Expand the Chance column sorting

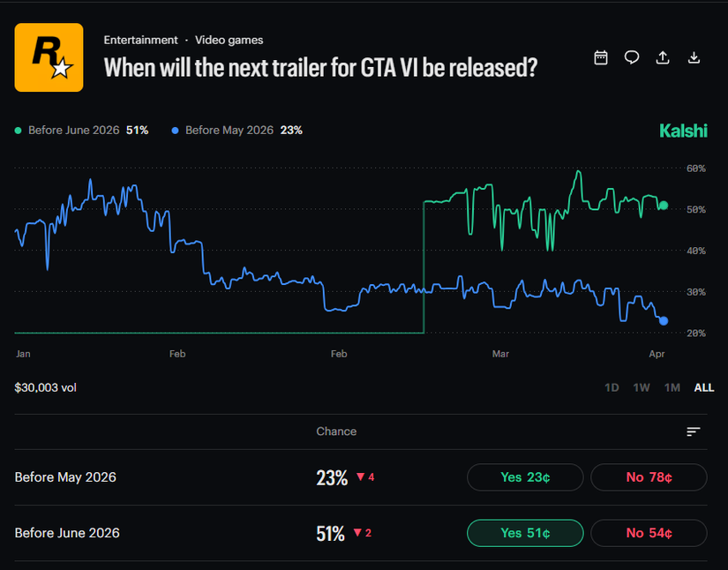point(336,431)
